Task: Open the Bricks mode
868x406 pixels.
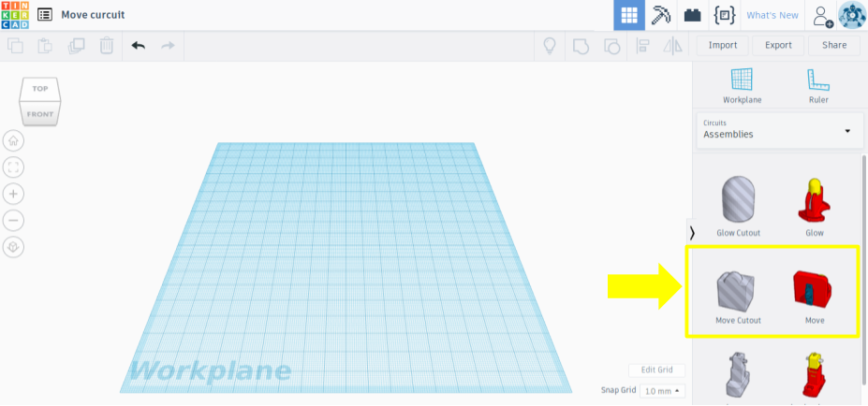Action: coord(693,15)
